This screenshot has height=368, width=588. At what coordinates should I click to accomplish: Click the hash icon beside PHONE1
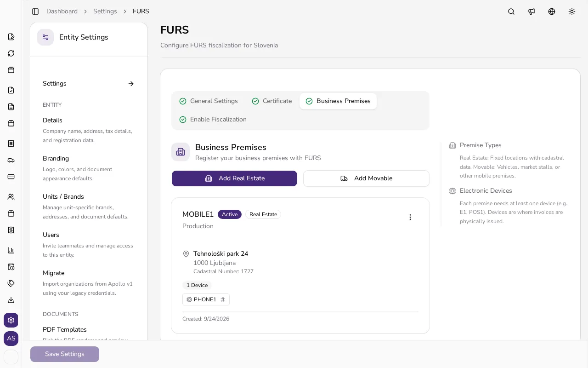(223, 299)
